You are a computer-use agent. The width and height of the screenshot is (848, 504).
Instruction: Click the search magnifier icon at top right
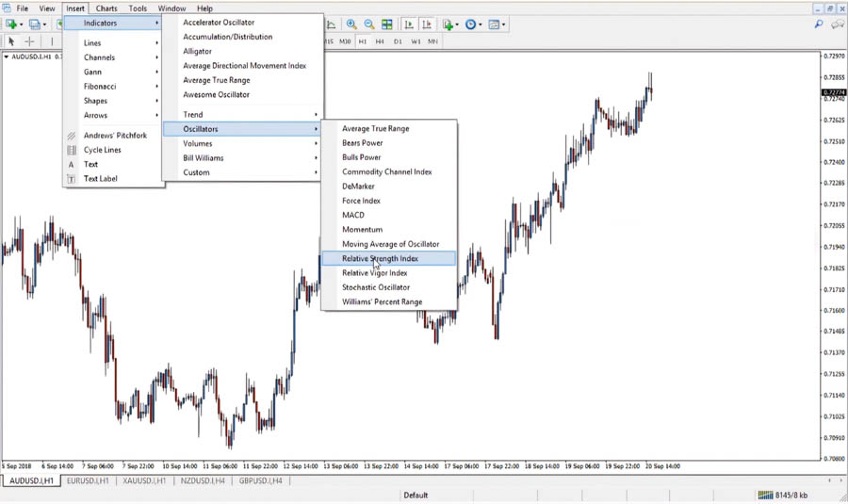coord(819,24)
